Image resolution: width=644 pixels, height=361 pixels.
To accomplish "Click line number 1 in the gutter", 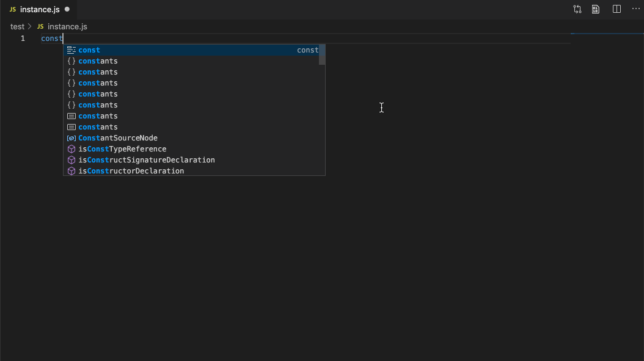I will point(23,38).
